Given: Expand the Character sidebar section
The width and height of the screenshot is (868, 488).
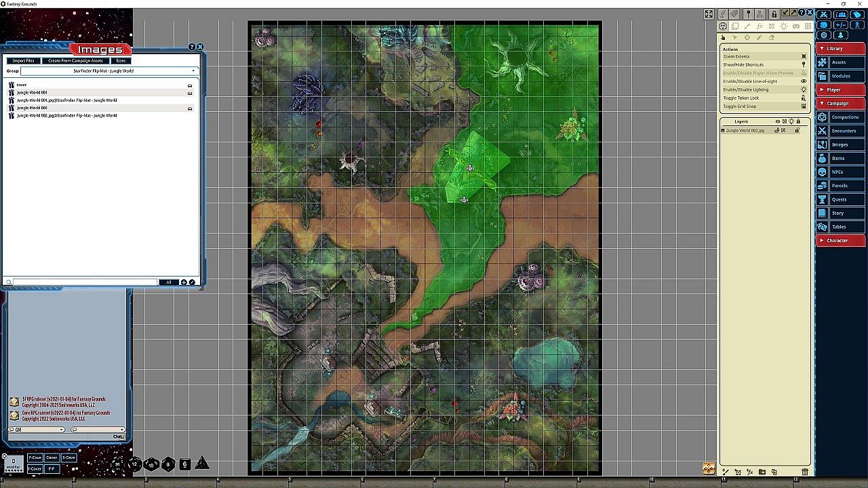Looking at the screenshot, I should pyautogui.click(x=841, y=240).
